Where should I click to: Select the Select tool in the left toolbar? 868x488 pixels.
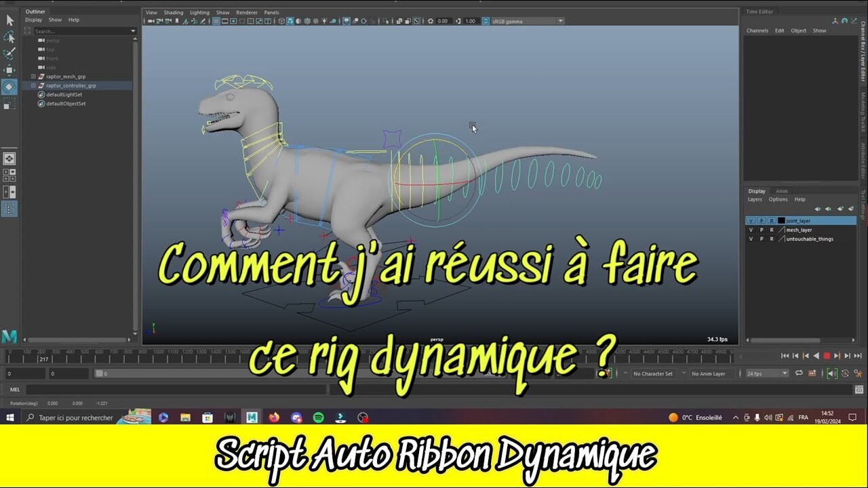click(x=9, y=20)
